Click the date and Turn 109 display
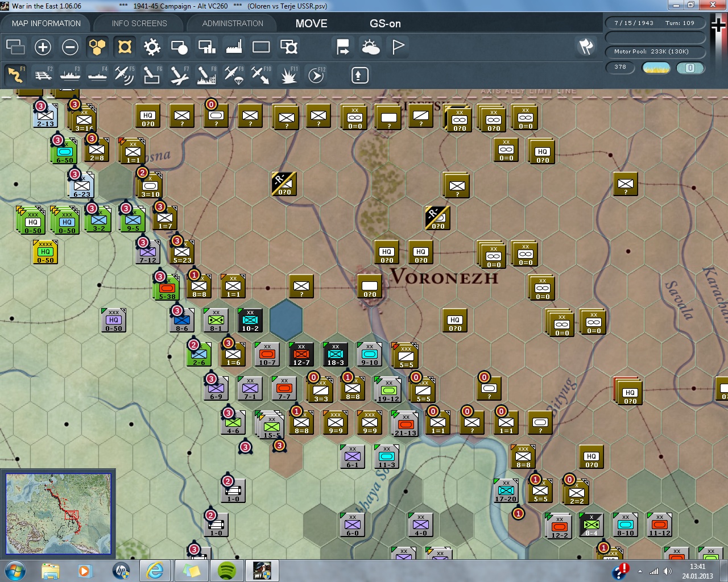Viewport: 728px width, 582px height. [655, 23]
